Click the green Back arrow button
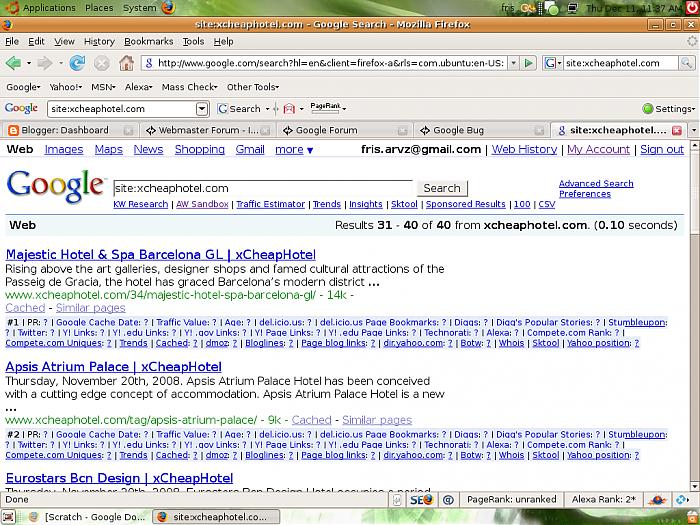 [x=13, y=63]
